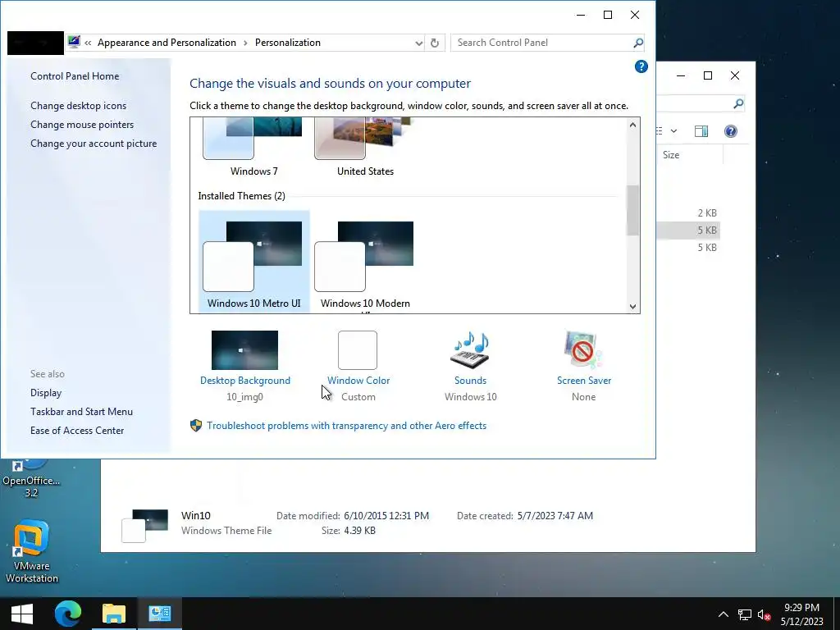Open the Windows Start menu
Image resolution: width=840 pixels, height=630 pixels.
click(22, 614)
